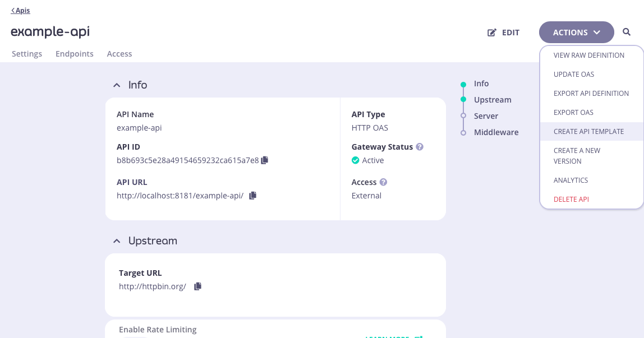The image size is (644, 338).
Task: Go back via the Apis breadcrumb
Action: pyautogui.click(x=20, y=10)
